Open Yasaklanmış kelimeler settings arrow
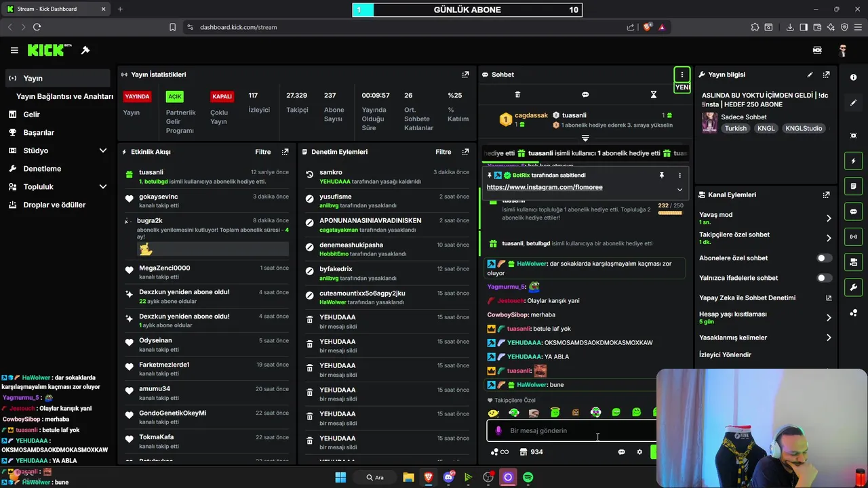This screenshot has height=488, width=868. [x=829, y=338]
